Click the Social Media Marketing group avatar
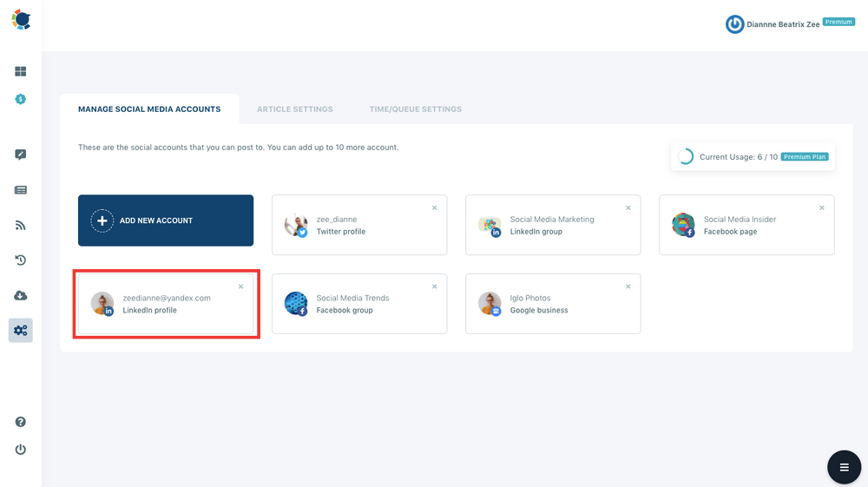 point(490,225)
